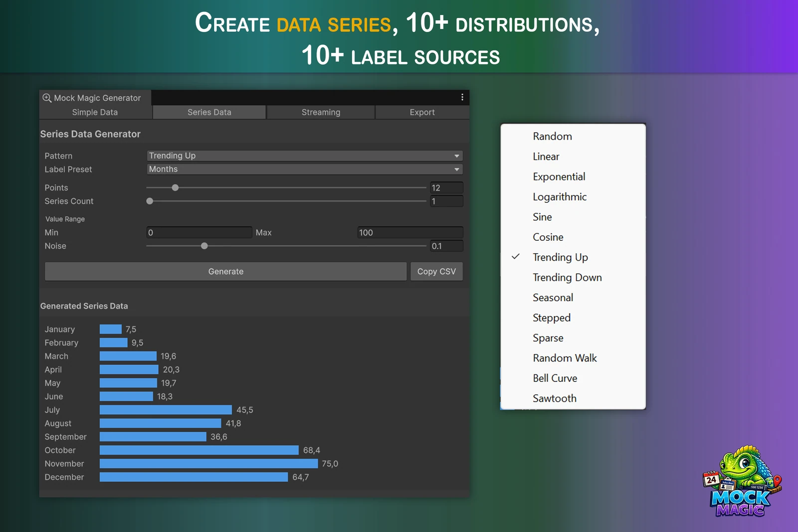
Task: Expand the Pattern dropdown
Action: pyautogui.click(x=305, y=156)
